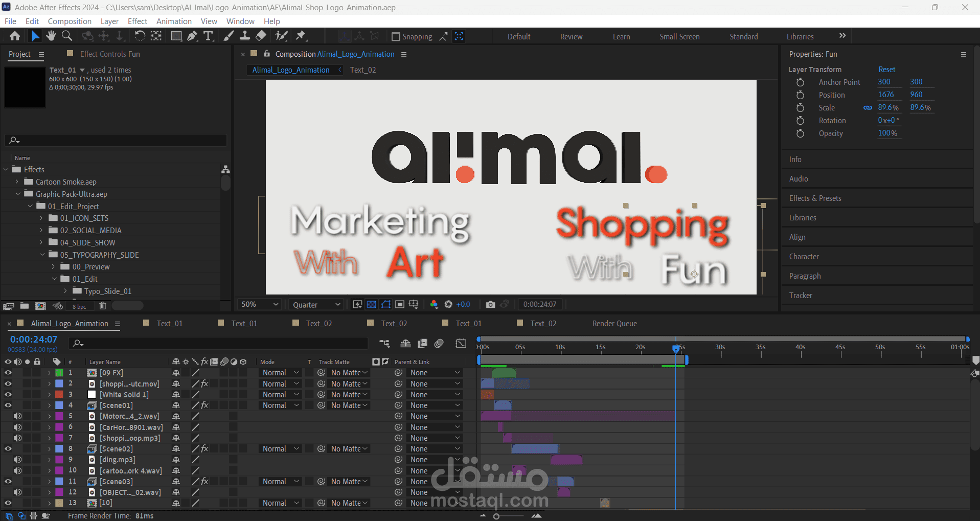Click the Project panel search field
The width and height of the screenshot is (980, 521).
pyautogui.click(x=116, y=140)
